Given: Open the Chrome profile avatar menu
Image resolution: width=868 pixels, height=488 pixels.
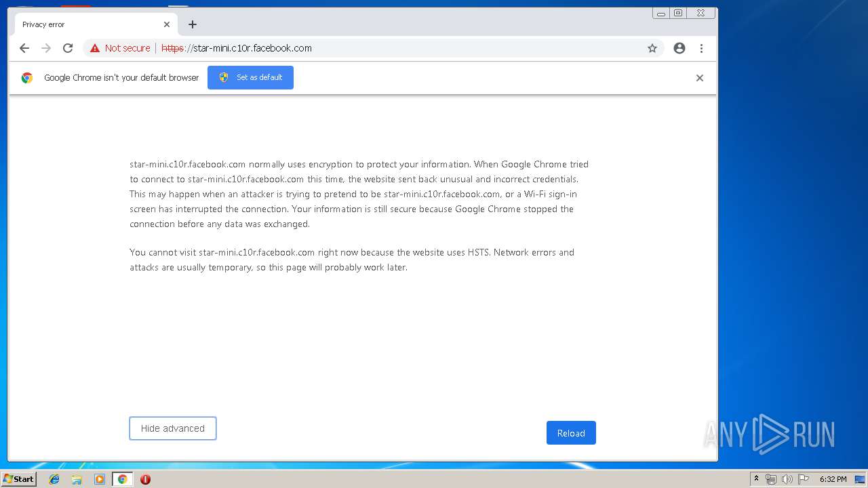Looking at the screenshot, I should (x=679, y=48).
